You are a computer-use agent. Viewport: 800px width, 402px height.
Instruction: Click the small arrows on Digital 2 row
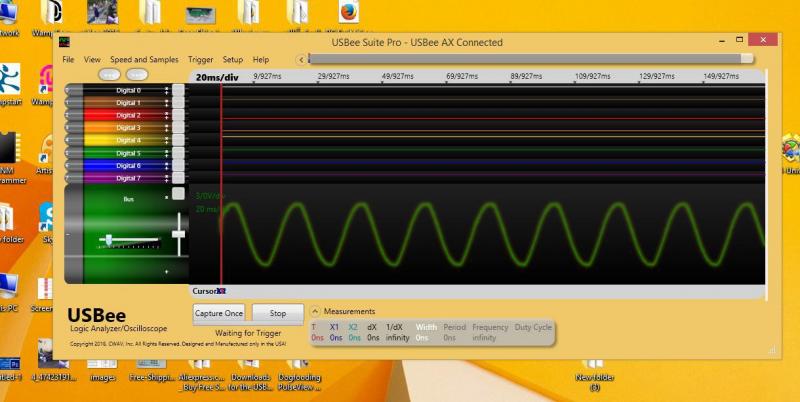coord(166,115)
